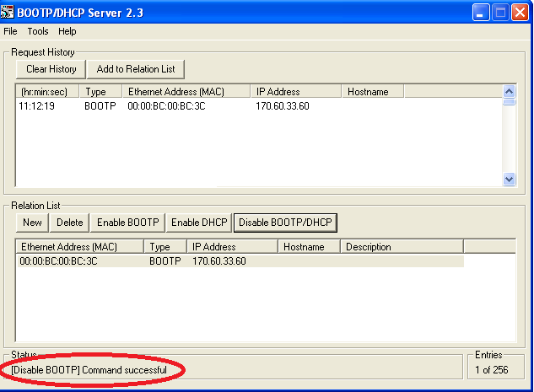Click Request History scroll down arrow

coord(510,179)
